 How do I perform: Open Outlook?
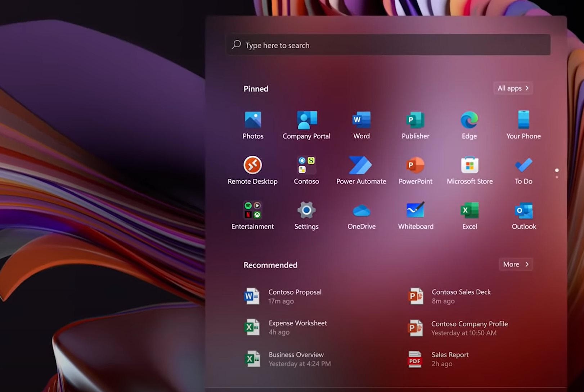[524, 215]
